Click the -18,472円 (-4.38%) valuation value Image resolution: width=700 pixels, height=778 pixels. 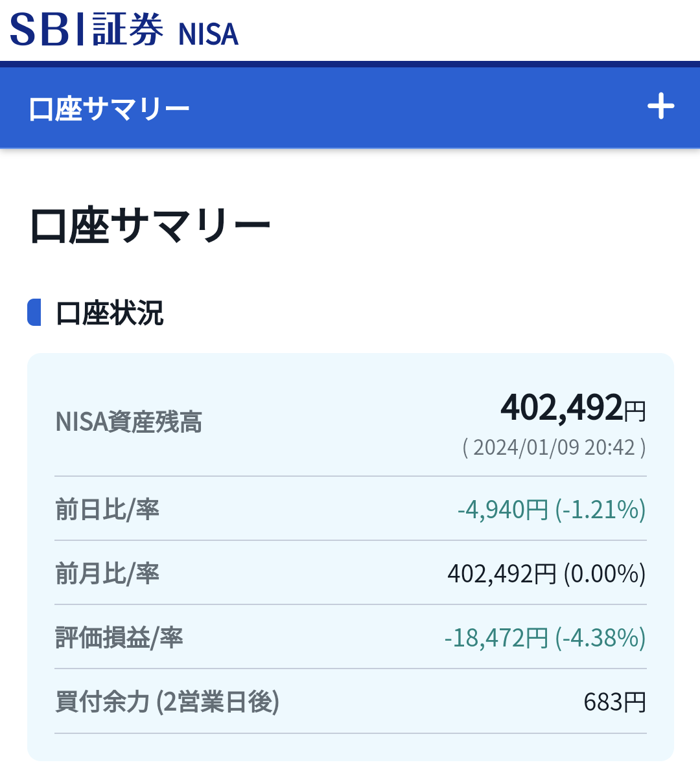click(x=545, y=638)
